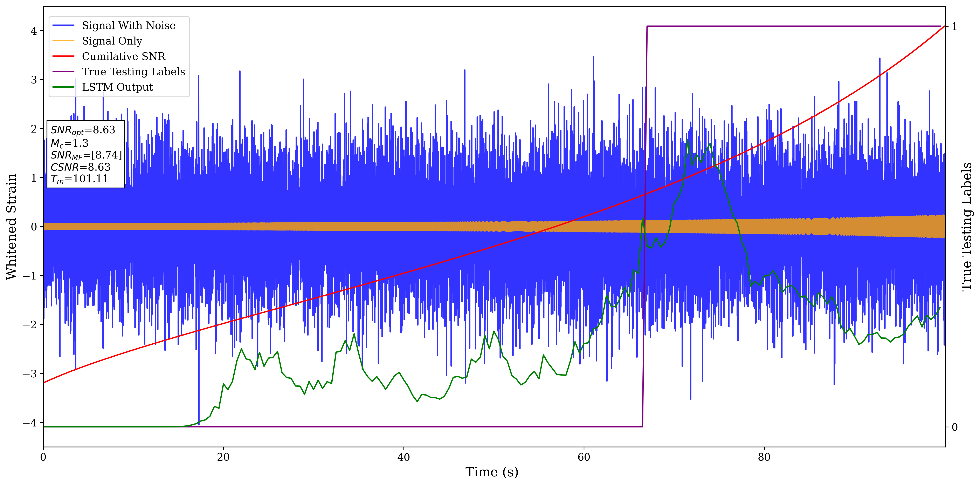The image size is (980, 485).
Task: Click x-axis tick label 60
Action: click(x=584, y=457)
